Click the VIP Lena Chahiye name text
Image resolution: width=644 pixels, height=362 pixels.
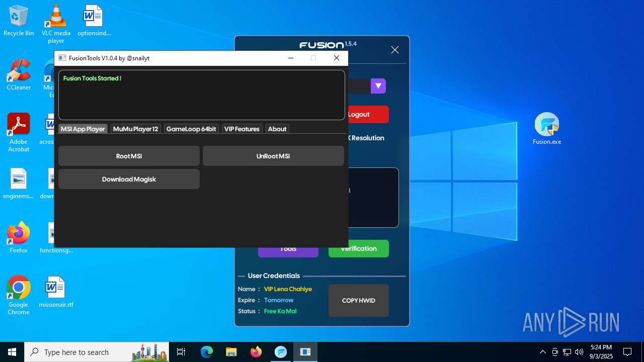288,289
